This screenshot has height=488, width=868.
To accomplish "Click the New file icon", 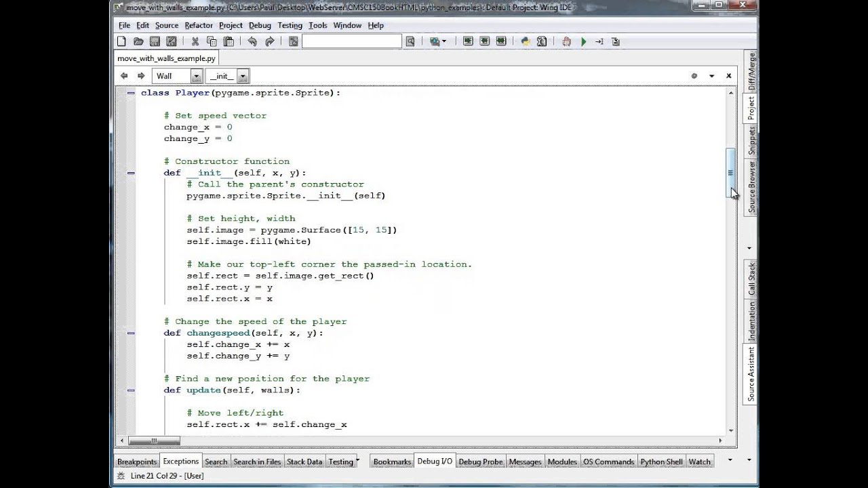I will coord(122,41).
